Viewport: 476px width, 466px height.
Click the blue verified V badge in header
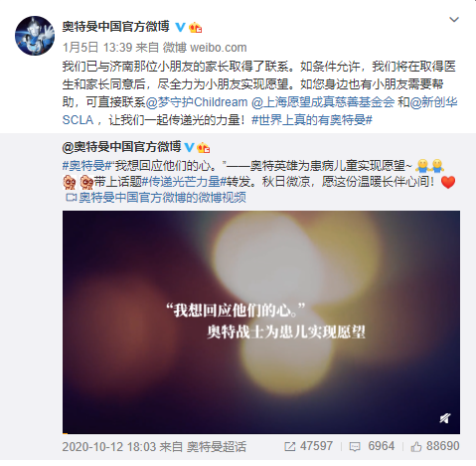(180, 27)
